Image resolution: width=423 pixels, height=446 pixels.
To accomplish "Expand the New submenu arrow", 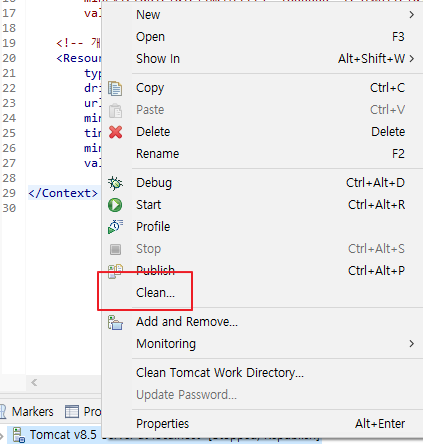I will point(412,15).
